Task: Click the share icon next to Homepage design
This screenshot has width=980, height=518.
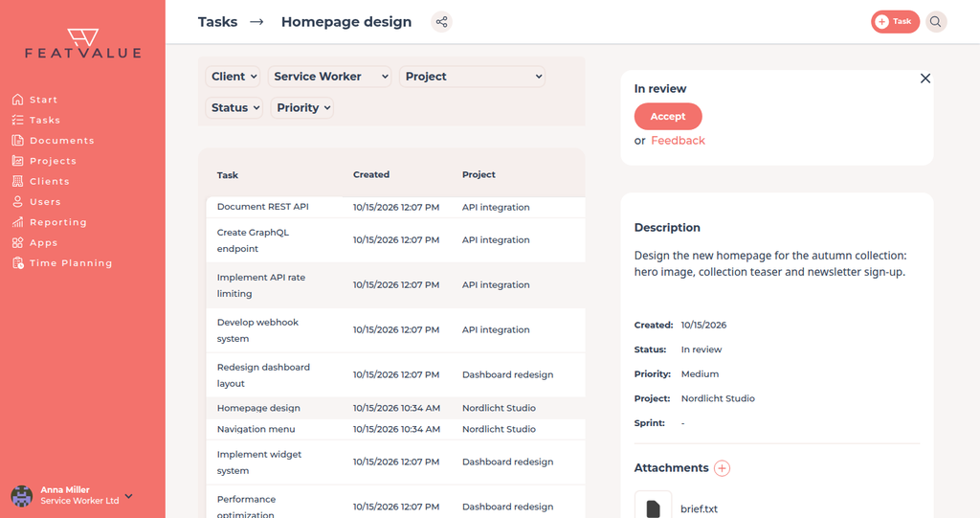Action: pyautogui.click(x=441, y=22)
